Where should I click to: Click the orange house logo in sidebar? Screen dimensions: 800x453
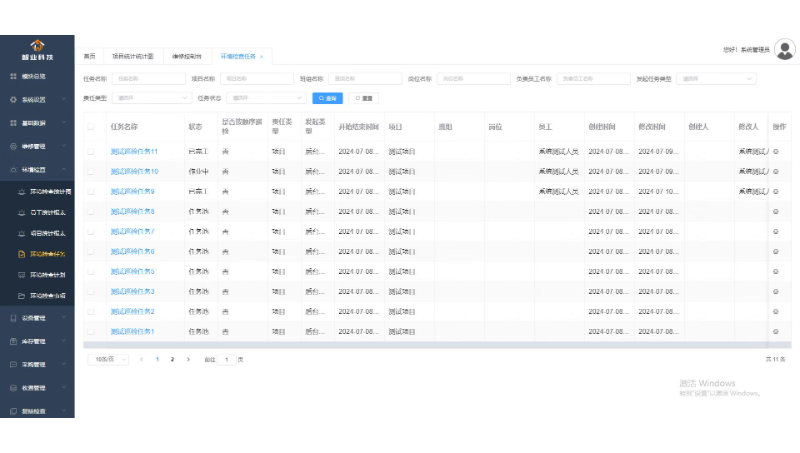[37, 45]
